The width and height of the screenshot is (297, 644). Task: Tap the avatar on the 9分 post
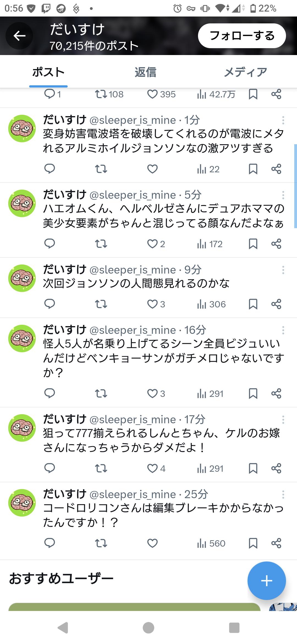tap(22, 278)
